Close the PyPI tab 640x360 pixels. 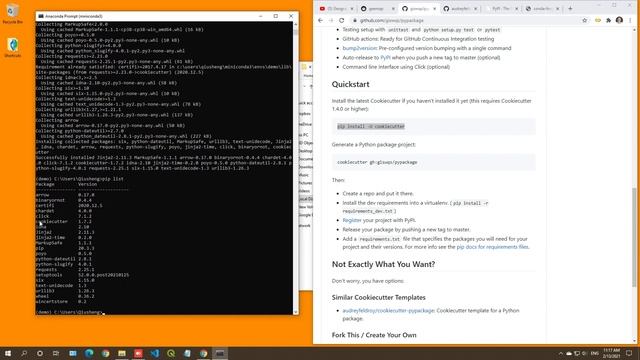pyautogui.click(x=517, y=9)
